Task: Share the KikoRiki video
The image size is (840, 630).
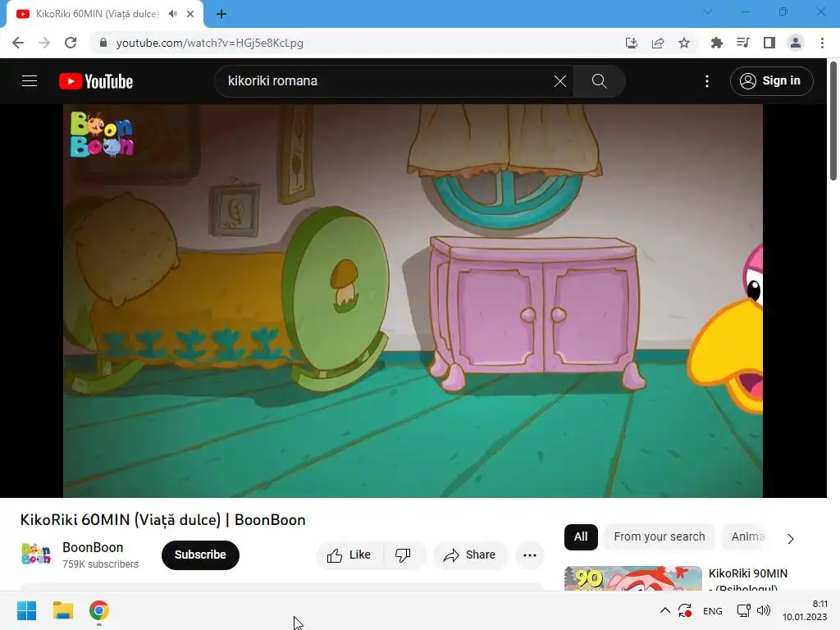Action: (470, 555)
